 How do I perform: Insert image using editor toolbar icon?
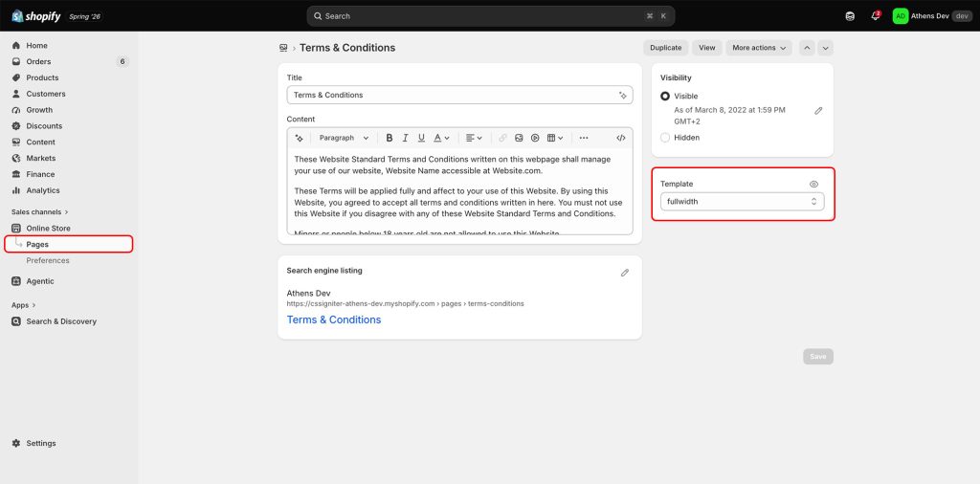pyautogui.click(x=519, y=138)
